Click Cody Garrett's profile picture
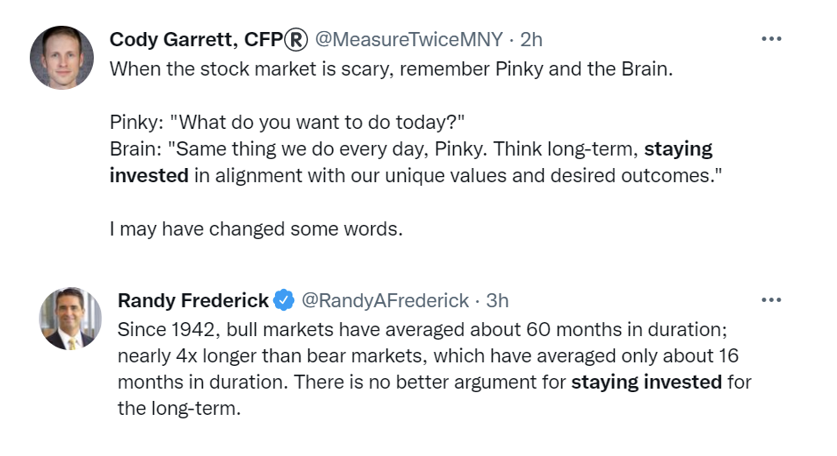The height and width of the screenshot is (456, 837). coord(62,58)
